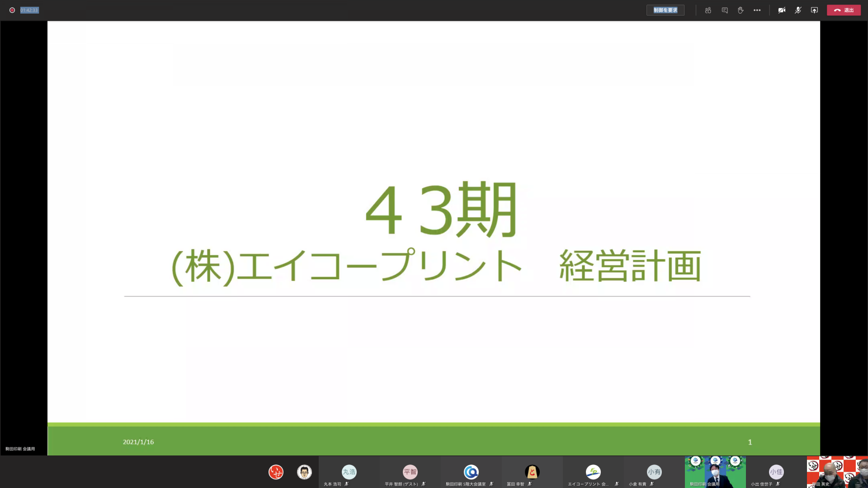Viewport: 868px width, 488px height.
Task: Click the cartoon face participant avatar
Action: [304, 472]
